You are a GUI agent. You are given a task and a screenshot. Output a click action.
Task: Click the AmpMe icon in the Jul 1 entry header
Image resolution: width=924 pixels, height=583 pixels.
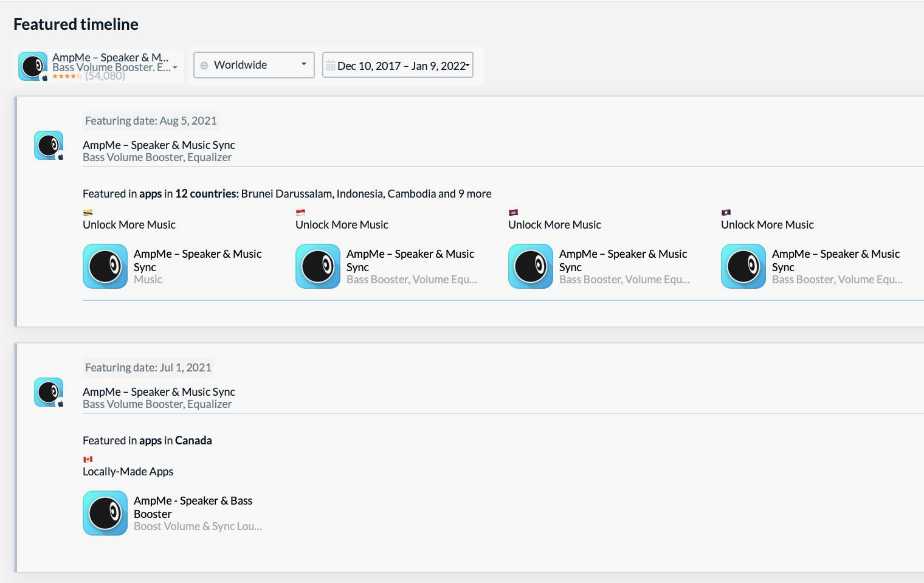tap(49, 392)
